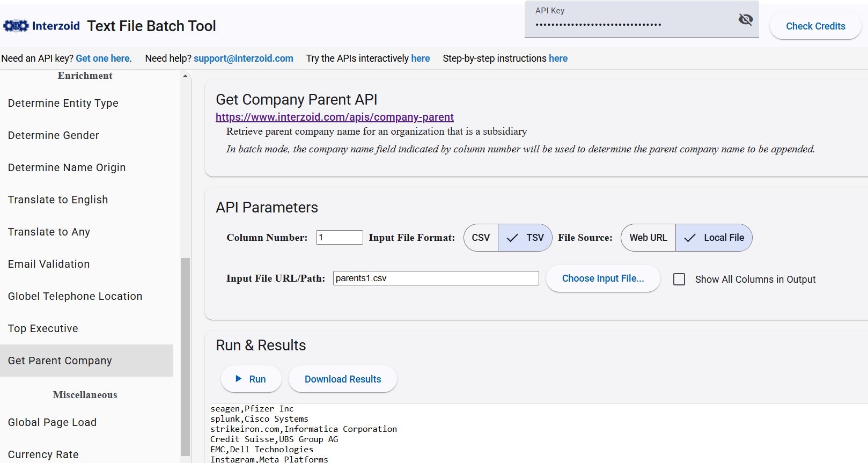Choose TSV input file format

[525, 238]
